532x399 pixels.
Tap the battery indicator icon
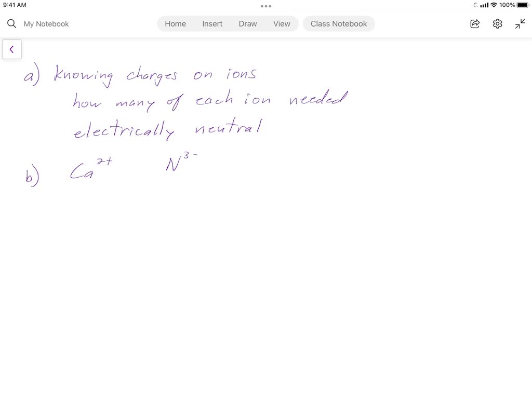(x=522, y=5)
